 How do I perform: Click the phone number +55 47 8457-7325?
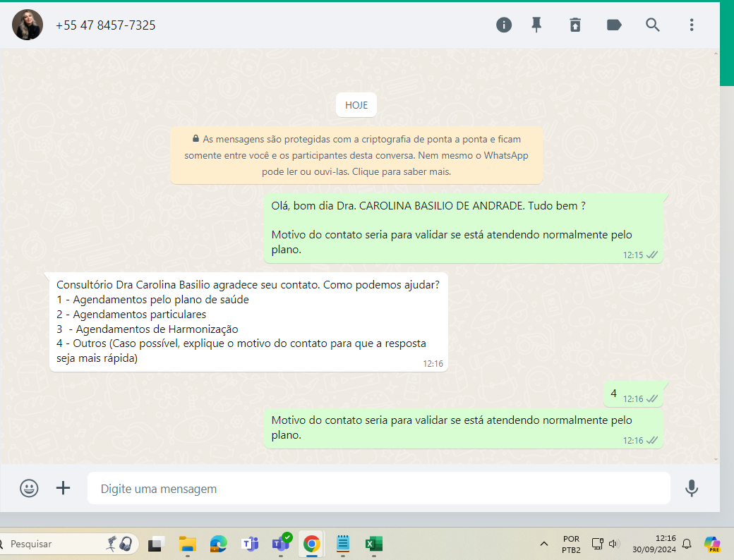(105, 25)
